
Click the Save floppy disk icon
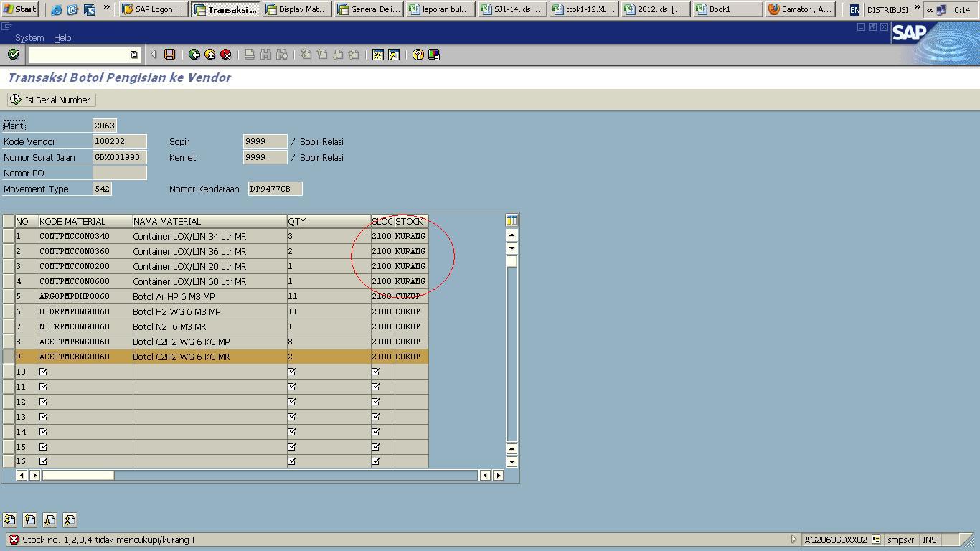click(x=170, y=55)
